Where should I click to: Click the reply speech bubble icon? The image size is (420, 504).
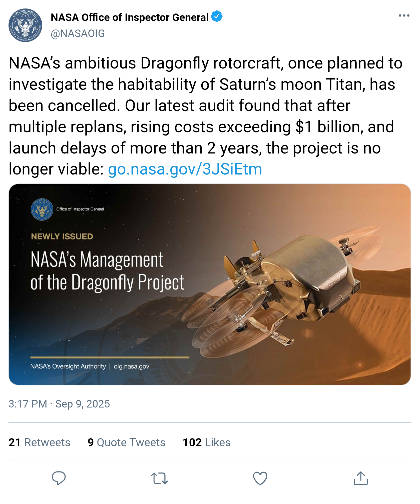[x=59, y=478]
